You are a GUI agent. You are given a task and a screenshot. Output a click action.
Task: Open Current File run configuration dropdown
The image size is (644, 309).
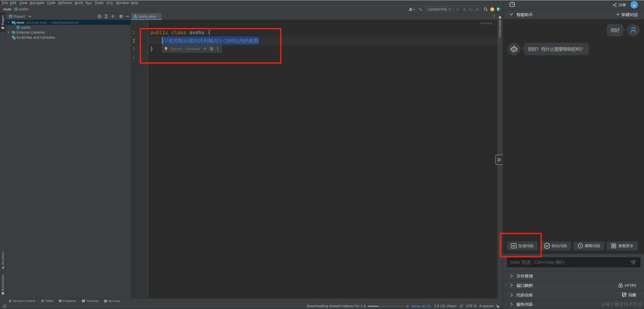(439, 9)
